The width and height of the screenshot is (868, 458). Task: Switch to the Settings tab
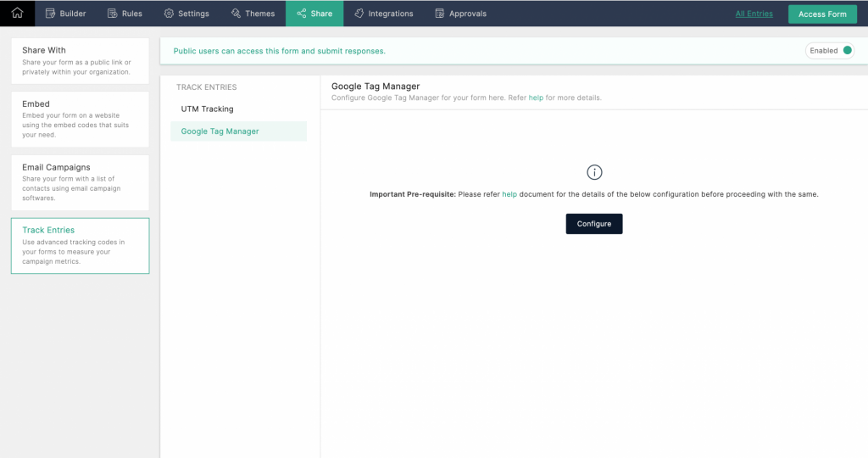(x=186, y=14)
